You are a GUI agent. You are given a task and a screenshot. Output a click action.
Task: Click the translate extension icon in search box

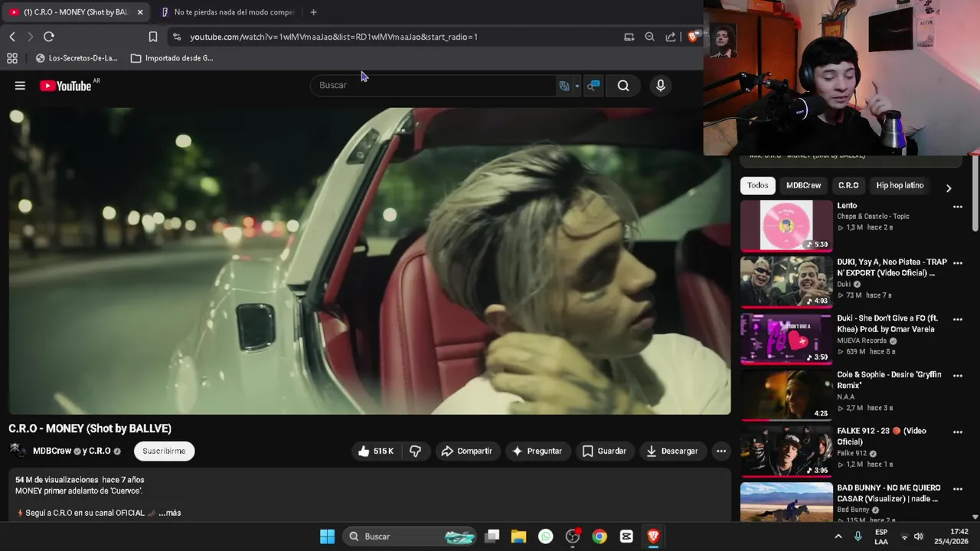pyautogui.click(x=564, y=86)
